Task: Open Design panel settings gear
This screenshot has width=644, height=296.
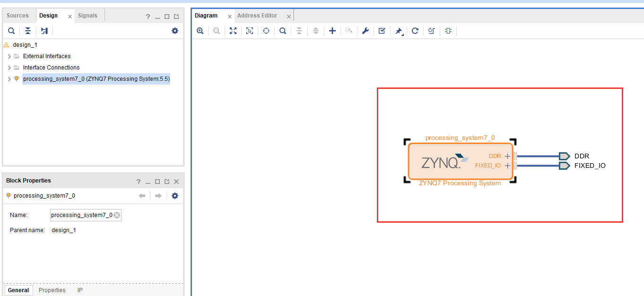Action: 175,31
